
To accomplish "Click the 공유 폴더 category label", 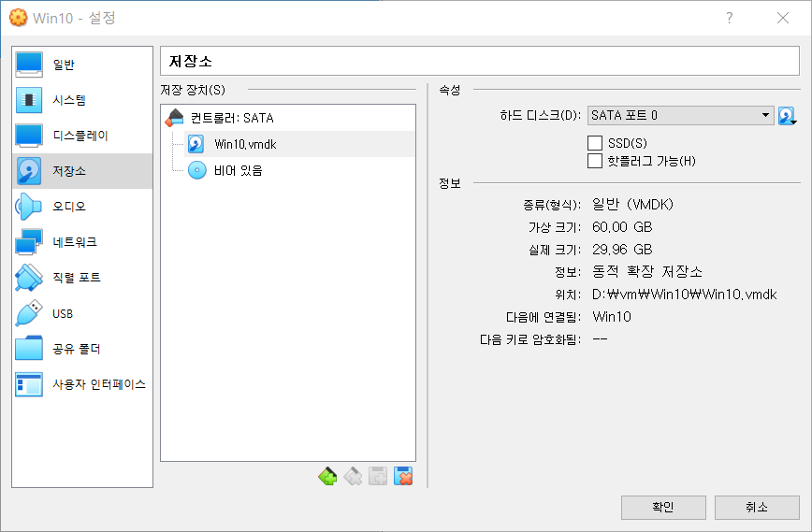I will coord(77,349).
